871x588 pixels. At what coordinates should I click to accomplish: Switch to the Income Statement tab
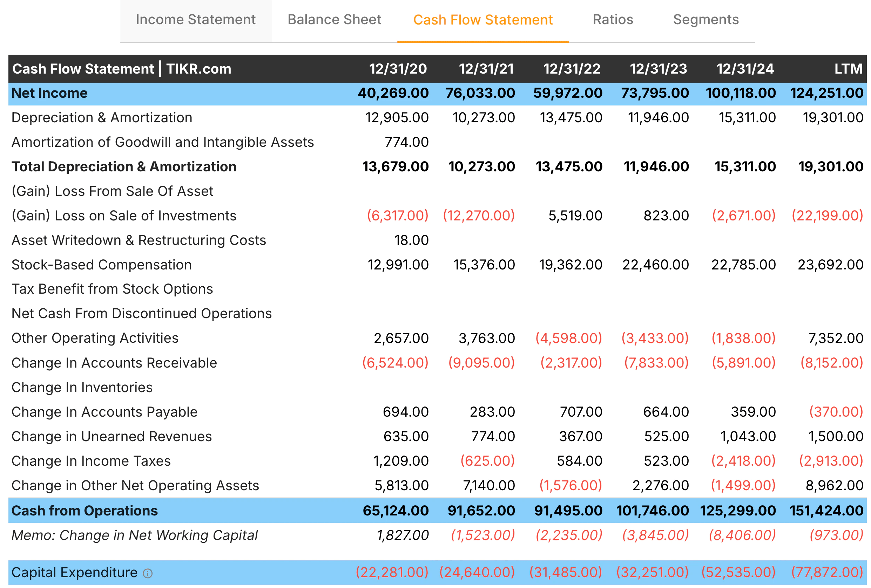[x=195, y=20]
